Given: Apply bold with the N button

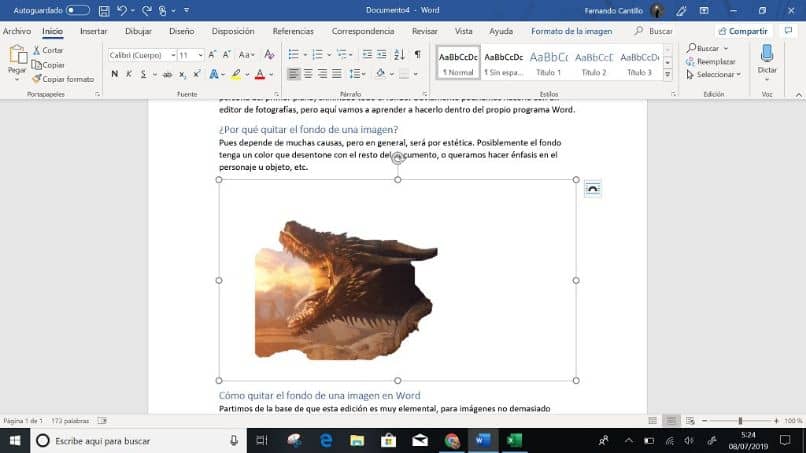Looking at the screenshot, I should [115, 74].
